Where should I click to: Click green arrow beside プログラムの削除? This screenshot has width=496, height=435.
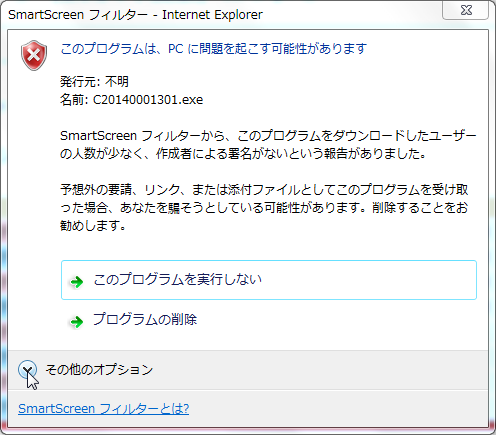coord(77,322)
